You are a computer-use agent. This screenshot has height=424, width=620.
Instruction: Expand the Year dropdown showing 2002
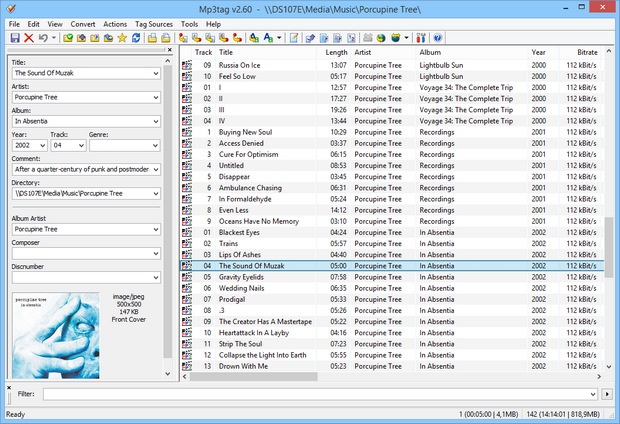pos(42,146)
